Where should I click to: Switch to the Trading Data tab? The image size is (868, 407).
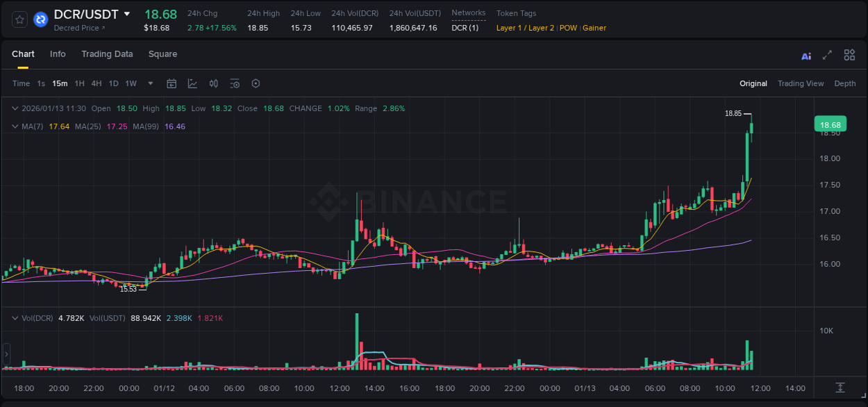coord(107,54)
